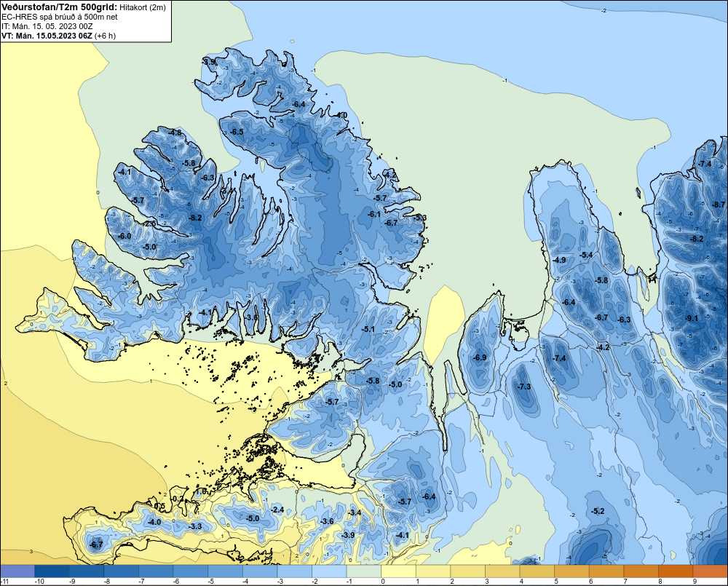Click the -3.4 temperature label on map
Image resolution: width=728 pixels, height=586 pixels.
click(355, 512)
